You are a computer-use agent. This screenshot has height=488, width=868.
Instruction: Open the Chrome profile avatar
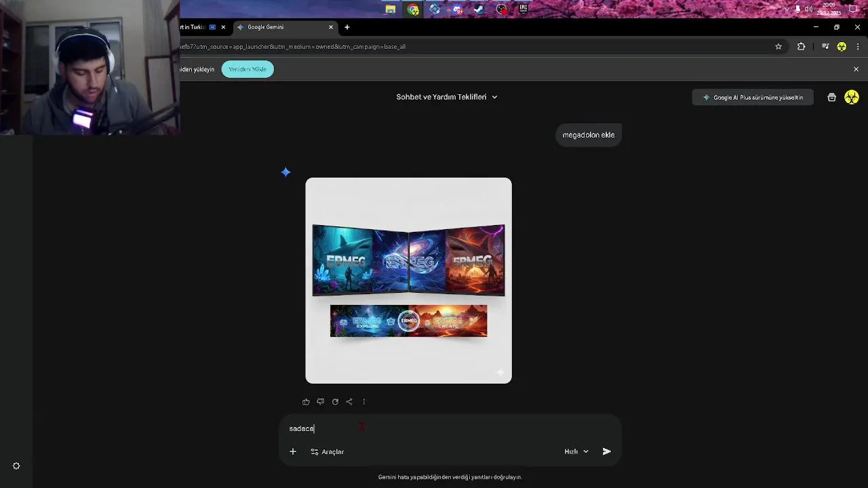click(x=842, y=47)
